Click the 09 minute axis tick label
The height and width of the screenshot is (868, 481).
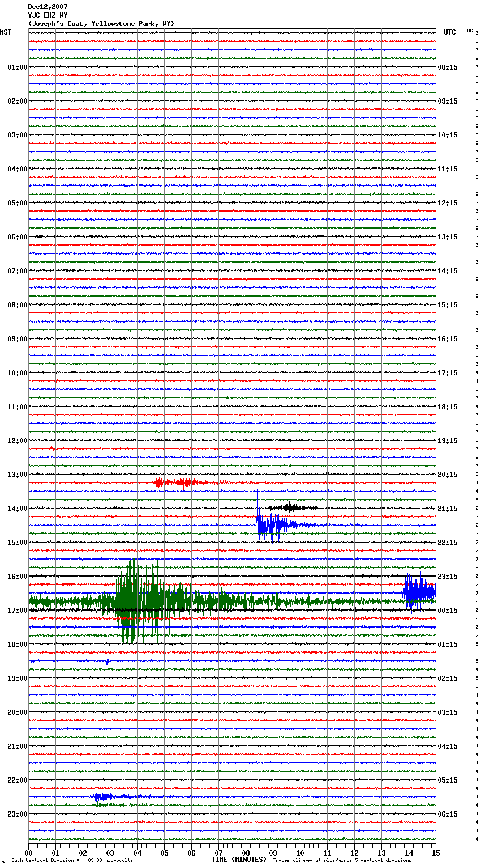tap(273, 853)
